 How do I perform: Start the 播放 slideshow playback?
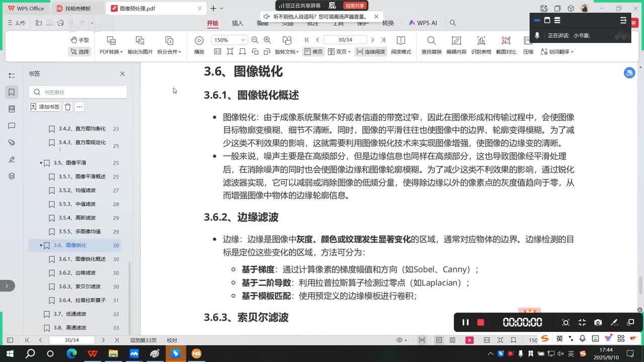199,45
